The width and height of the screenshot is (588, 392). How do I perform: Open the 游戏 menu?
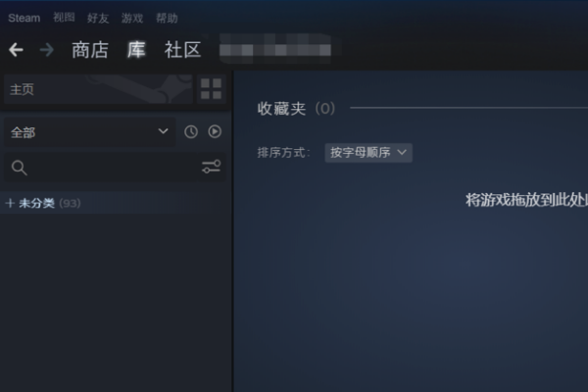[x=132, y=18]
